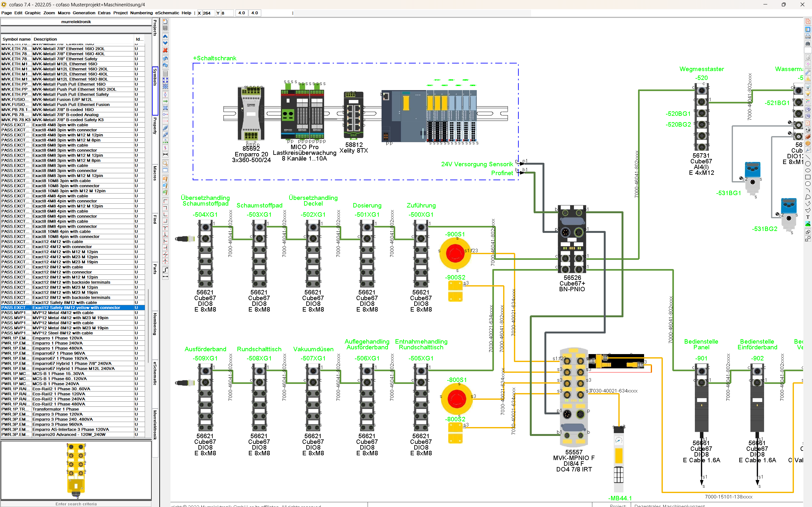
Task: Open the binoculars search tool
Action: click(x=808, y=43)
